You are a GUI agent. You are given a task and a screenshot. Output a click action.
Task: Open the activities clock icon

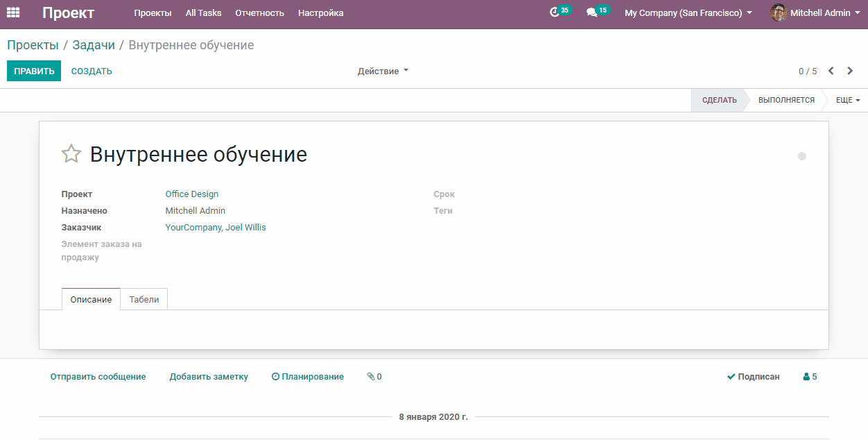pos(555,12)
